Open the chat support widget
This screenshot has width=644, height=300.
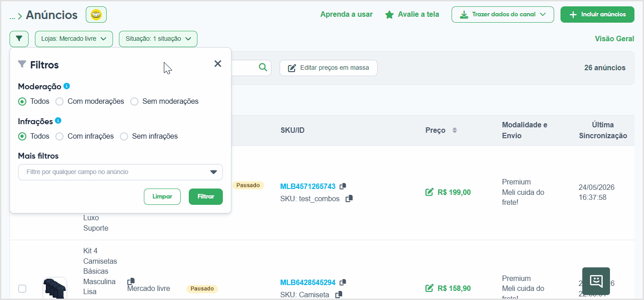tap(596, 281)
